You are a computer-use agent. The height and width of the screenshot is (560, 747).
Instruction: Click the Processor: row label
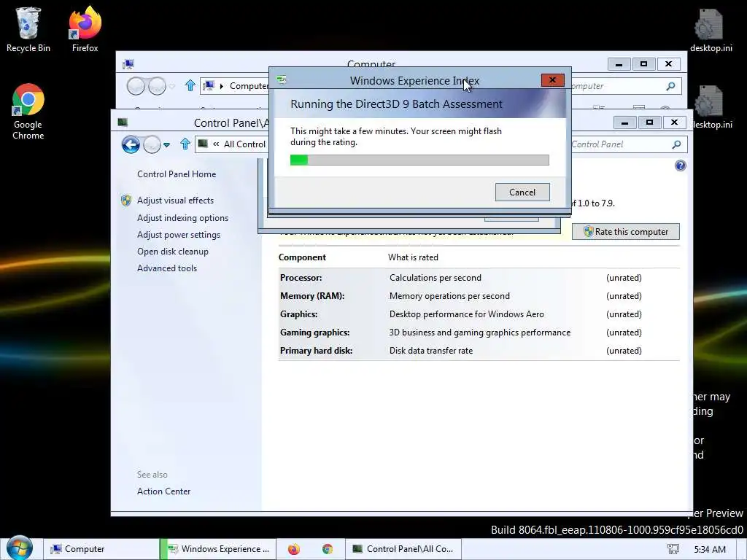click(x=301, y=278)
